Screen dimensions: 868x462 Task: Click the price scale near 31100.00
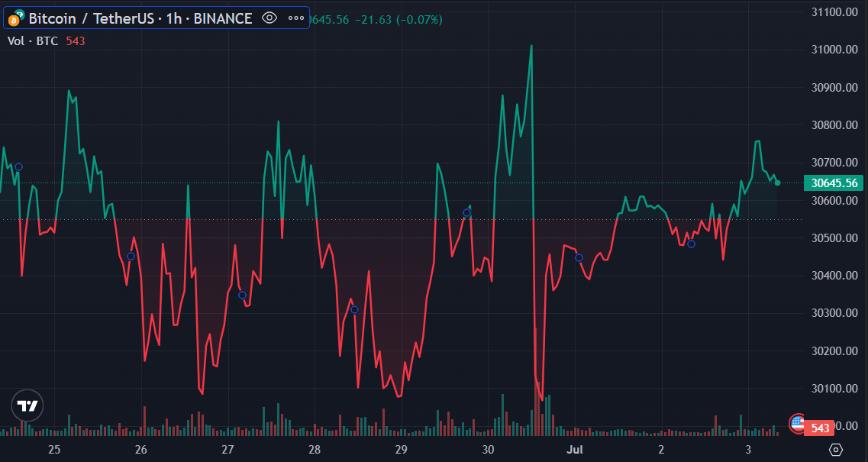[x=834, y=12]
